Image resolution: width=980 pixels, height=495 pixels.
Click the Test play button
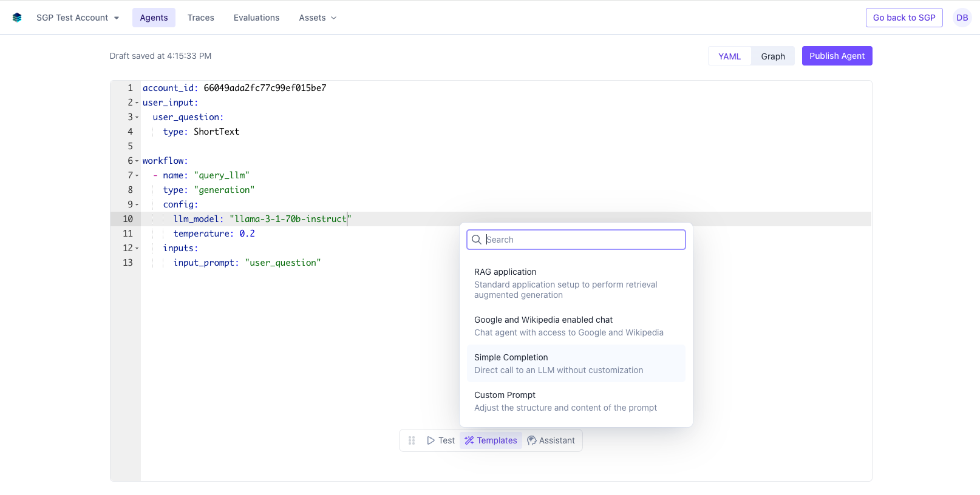click(440, 440)
